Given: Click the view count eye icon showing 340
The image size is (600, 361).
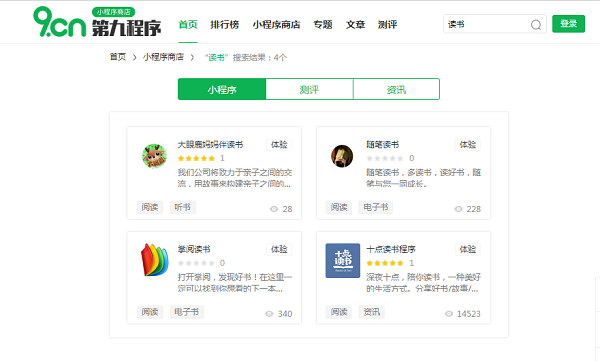Looking at the screenshot, I should pos(269,314).
